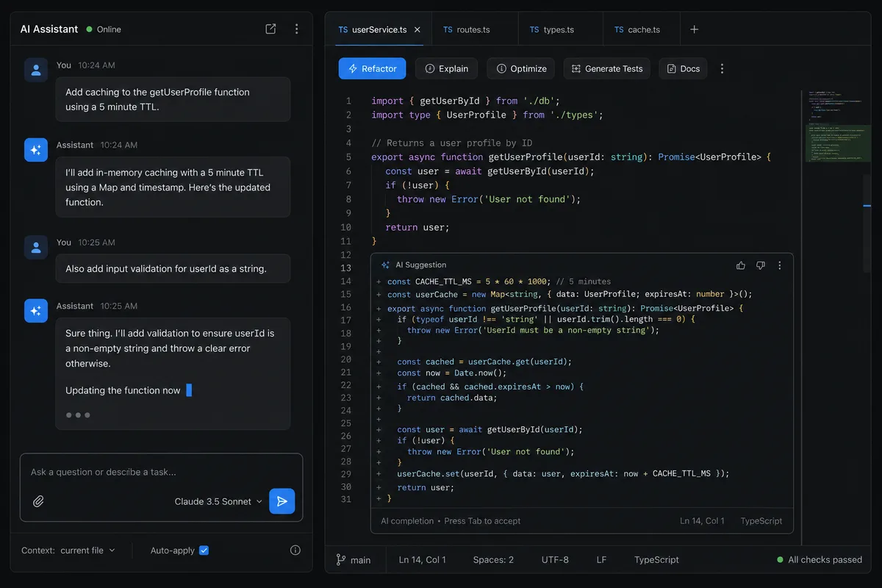Click the user avatar at 10:25 AM
Viewport: 882px width, 588px height.
[x=36, y=248]
